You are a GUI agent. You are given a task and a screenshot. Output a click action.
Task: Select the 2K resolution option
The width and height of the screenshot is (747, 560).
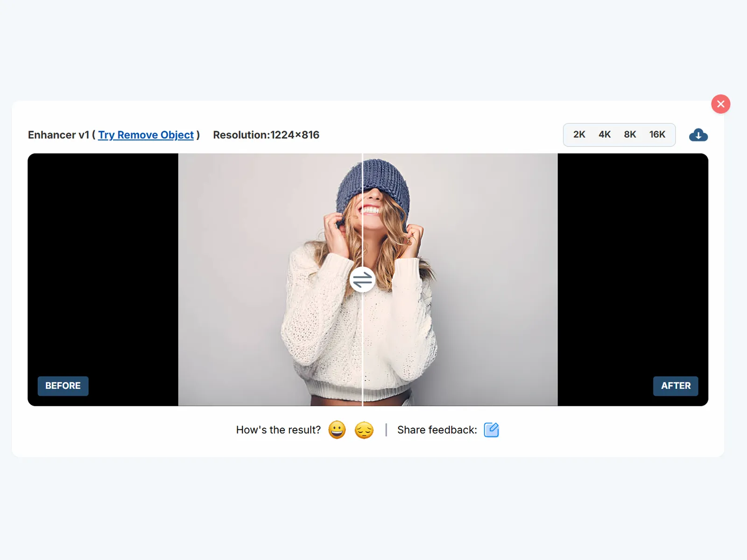pos(579,135)
